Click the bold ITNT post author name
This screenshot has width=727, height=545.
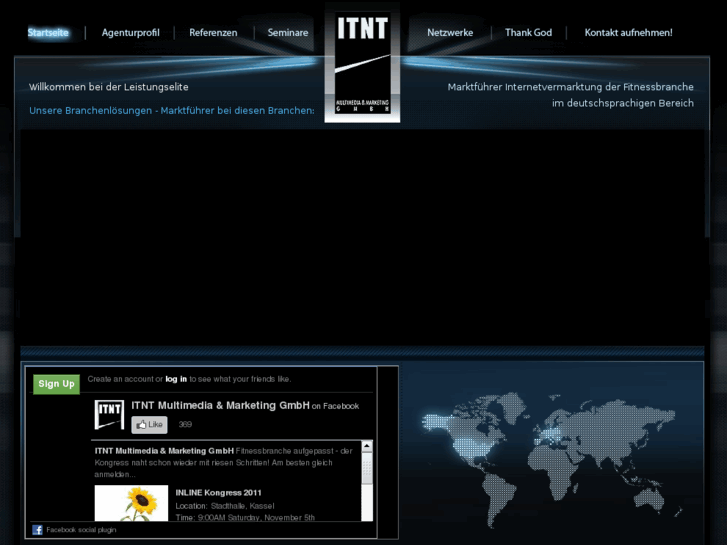coord(164,451)
